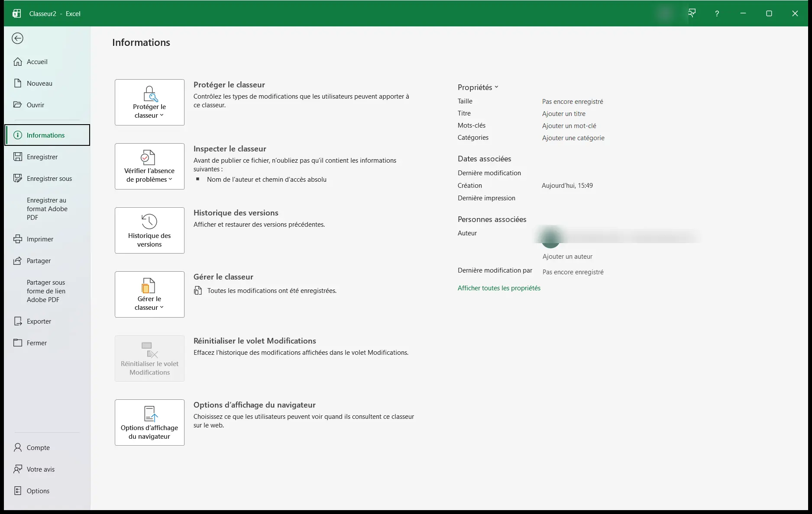812x514 pixels.
Task: Click the saved-document icon under Gérer le classeur
Action: [198, 290]
